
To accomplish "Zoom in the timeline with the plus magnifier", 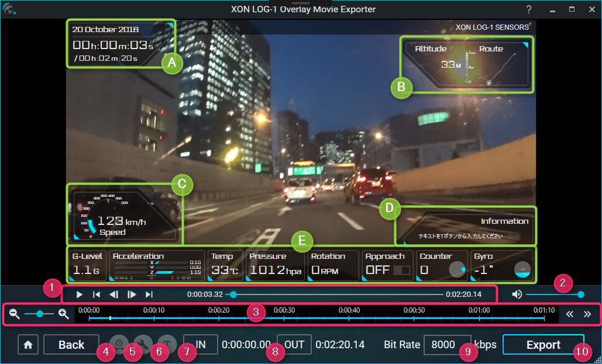I will tap(64, 314).
